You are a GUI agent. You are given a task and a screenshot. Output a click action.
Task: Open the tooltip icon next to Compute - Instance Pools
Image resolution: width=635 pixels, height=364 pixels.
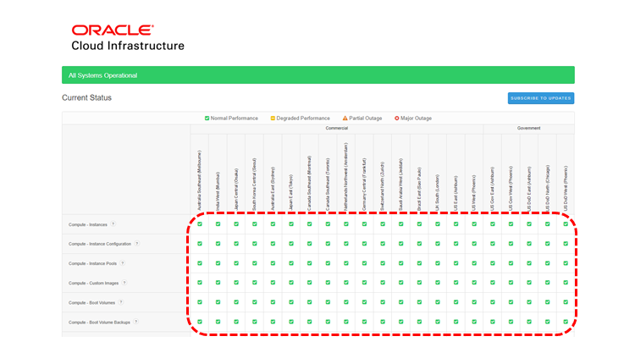(122, 263)
